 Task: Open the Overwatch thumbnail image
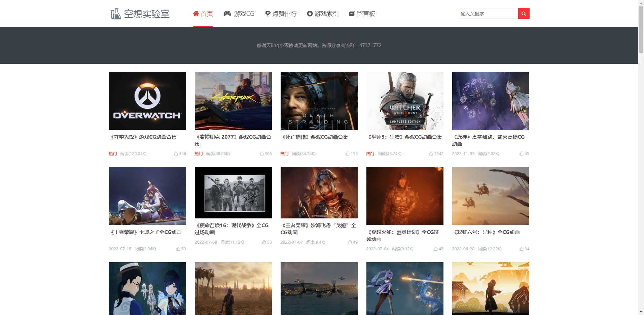(147, 101)
